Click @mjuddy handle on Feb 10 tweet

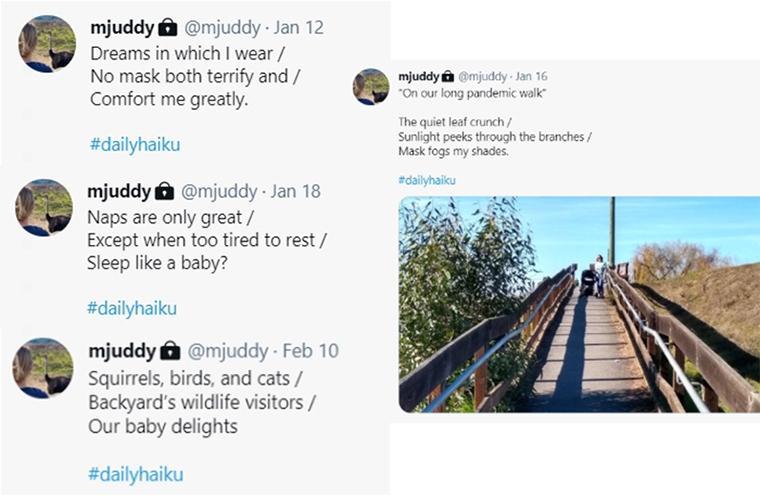pos(228,351)
